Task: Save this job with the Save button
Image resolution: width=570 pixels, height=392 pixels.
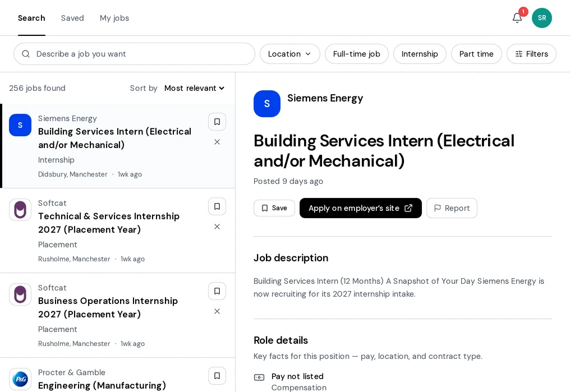Action: 274,208
